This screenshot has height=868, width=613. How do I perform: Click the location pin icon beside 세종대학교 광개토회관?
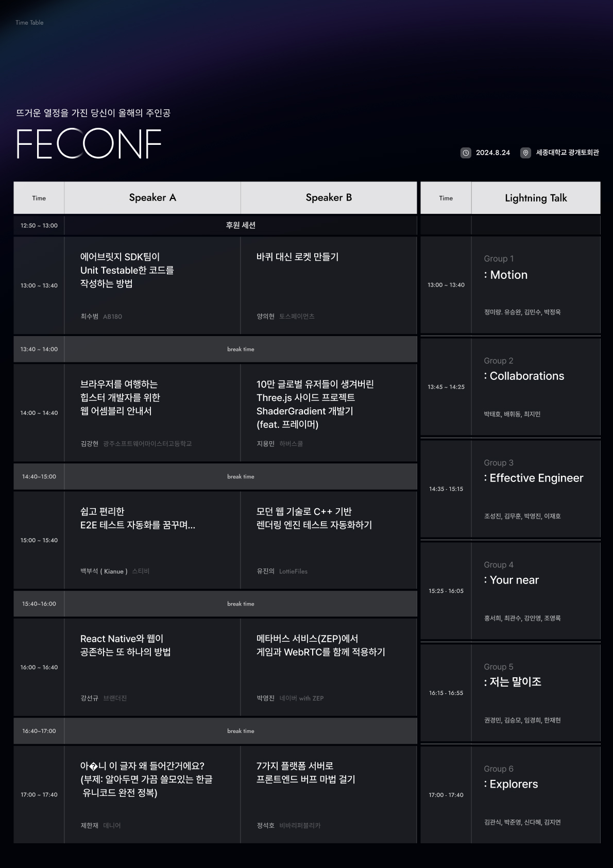click(525, 153)
